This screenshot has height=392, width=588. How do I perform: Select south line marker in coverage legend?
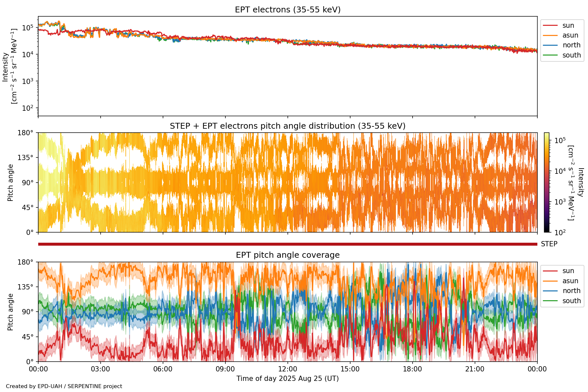550,301
